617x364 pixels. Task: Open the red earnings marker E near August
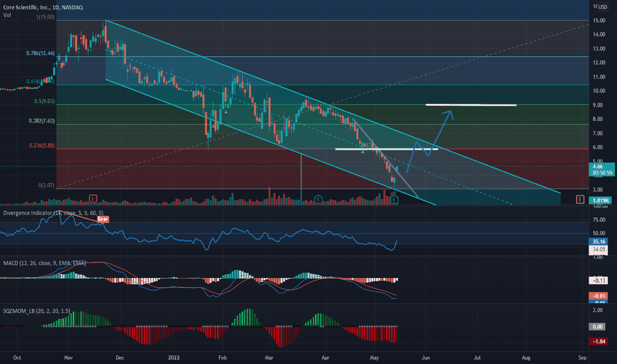click(x=580, y=199)
